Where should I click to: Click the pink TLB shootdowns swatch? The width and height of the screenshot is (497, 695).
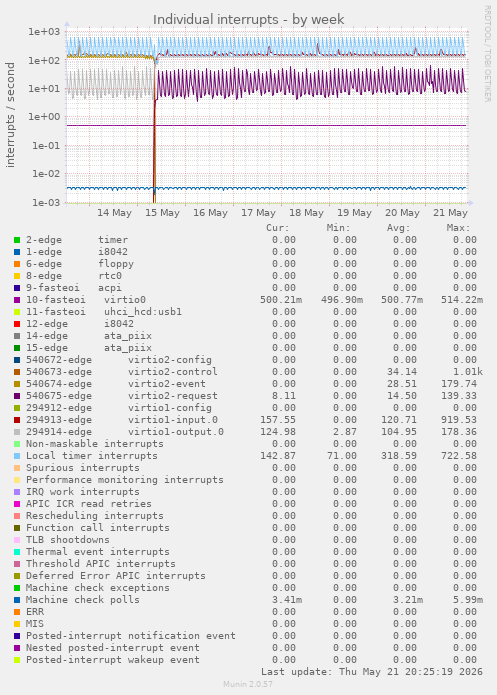[17, 540]
